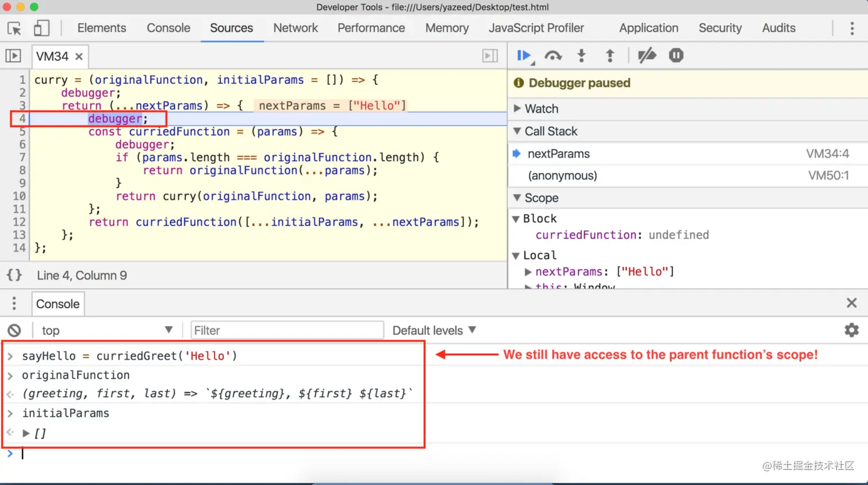Collapse the Scope section
Screen dimensions: 868x485
(517, 198)
